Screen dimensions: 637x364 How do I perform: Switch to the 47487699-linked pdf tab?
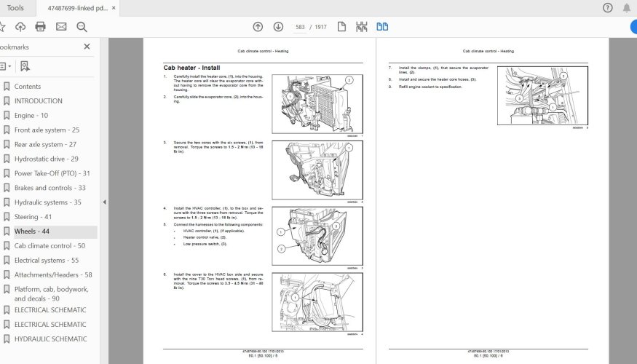(77, 8)
